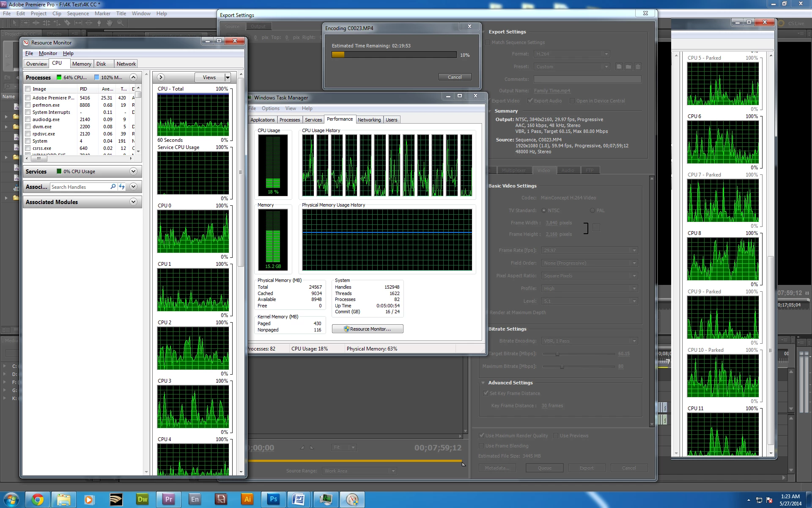Open the Views dropdown arrow
The image size is (812, 508).
click(x=228, y=77)
